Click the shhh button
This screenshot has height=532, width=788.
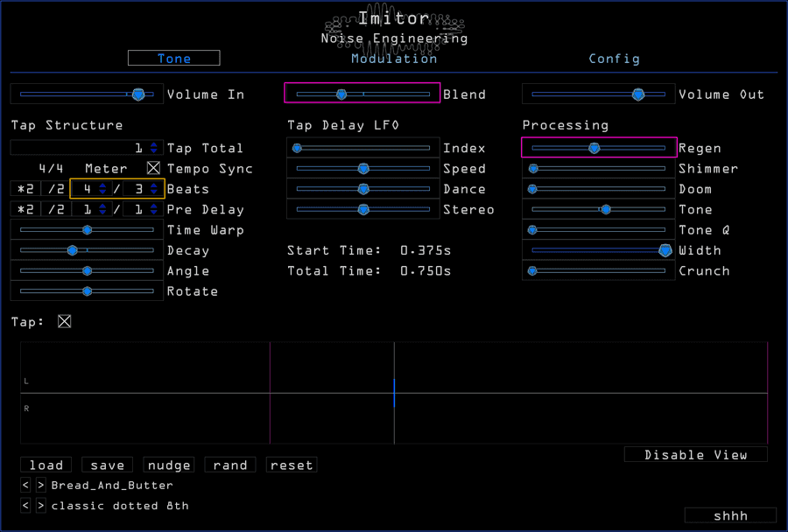click(x=731, y=515)
